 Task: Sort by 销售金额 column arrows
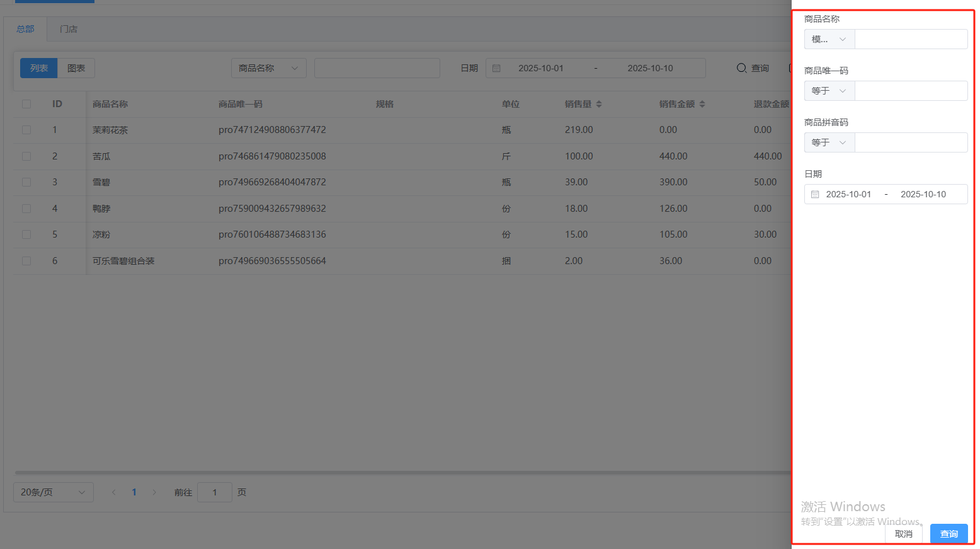coord(702,104)
